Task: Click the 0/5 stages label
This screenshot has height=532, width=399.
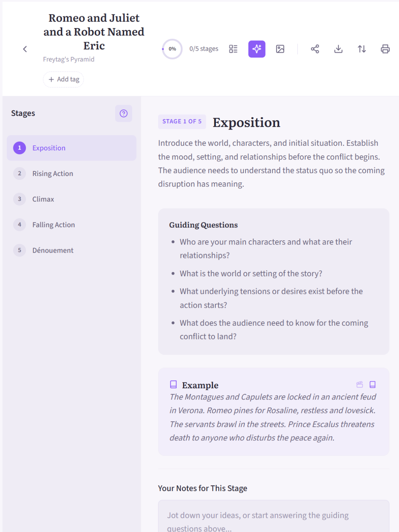Action: pyautogui.click(x=204, y=49)
